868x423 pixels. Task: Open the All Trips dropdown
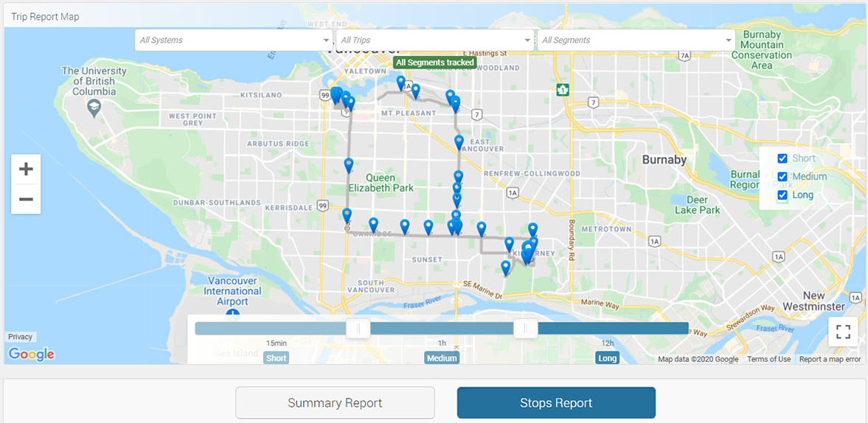(x=434, y=41)
